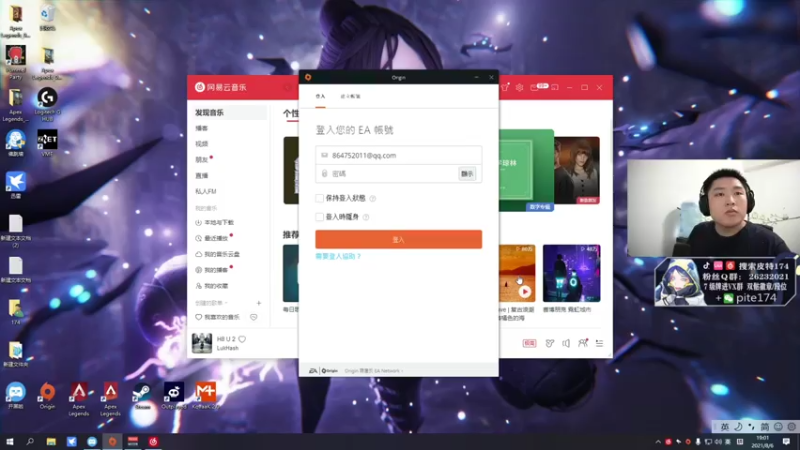Play the orange sunset playlist
The width and height of the screenshot is (800, 450).
click(x=524, y=292)
